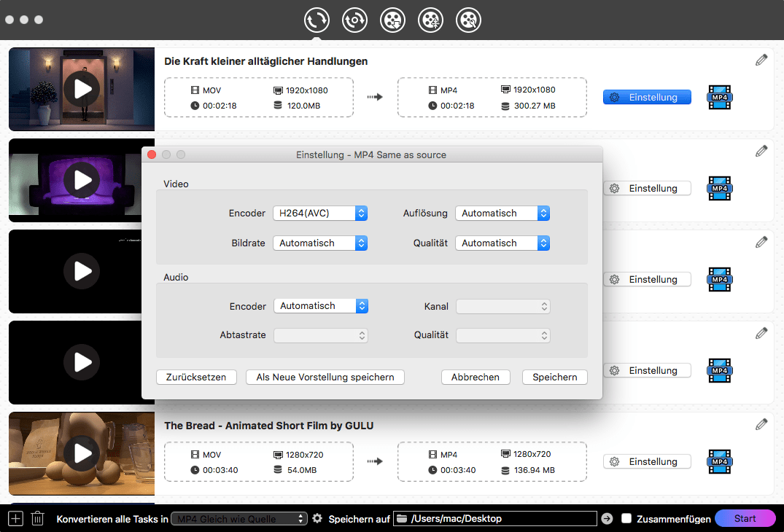The height and width of the screenshot is (532, 784).
Task: Click the arrow icon to open output folder
Action: 607,519
